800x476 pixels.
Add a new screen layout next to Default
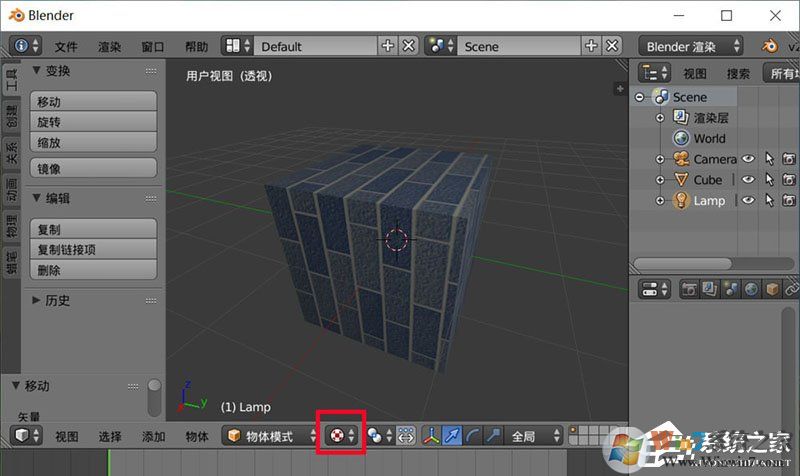(387, 46)
